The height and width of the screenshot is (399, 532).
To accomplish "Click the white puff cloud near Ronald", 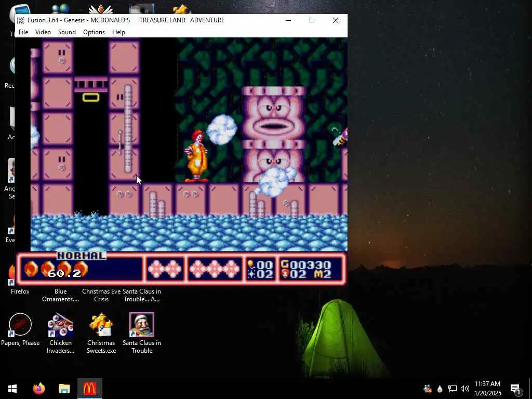I will pos(222,129).
